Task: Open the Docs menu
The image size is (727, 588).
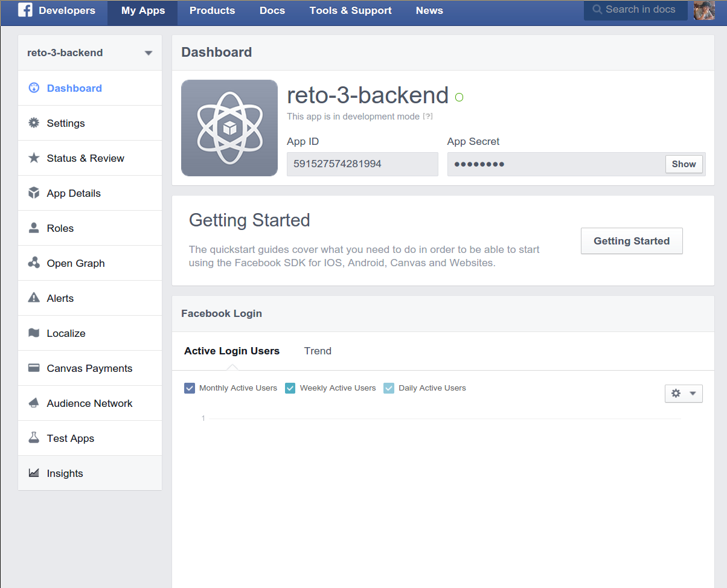Action: click(x=272, y=11)
